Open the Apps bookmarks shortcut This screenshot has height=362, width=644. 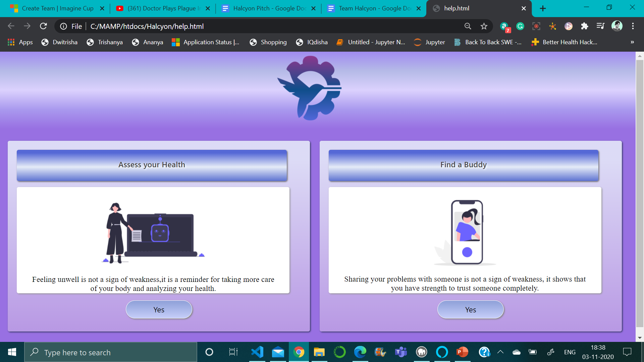(x=20, y=42)
